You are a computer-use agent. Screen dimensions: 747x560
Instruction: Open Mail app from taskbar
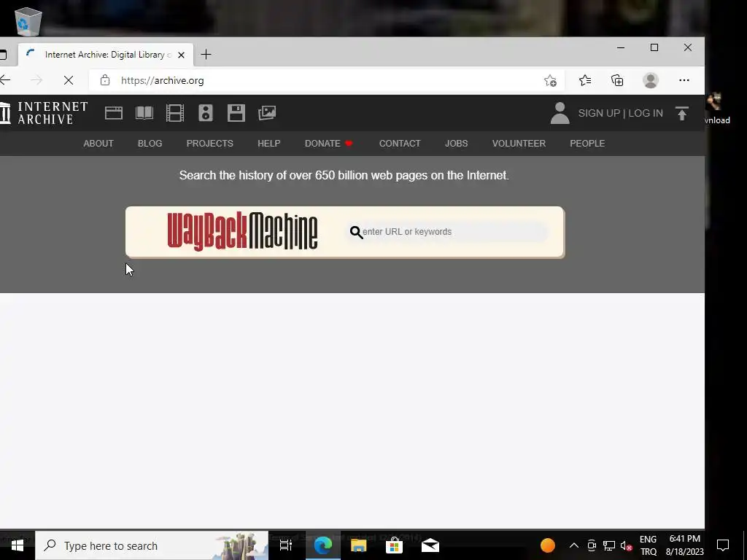pyautogui.click(x=430, y=545)
